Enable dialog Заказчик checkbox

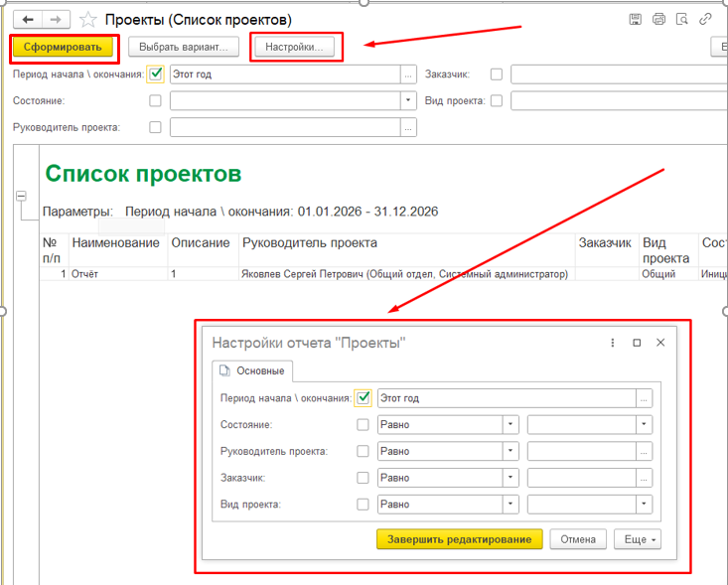point(363,478)
